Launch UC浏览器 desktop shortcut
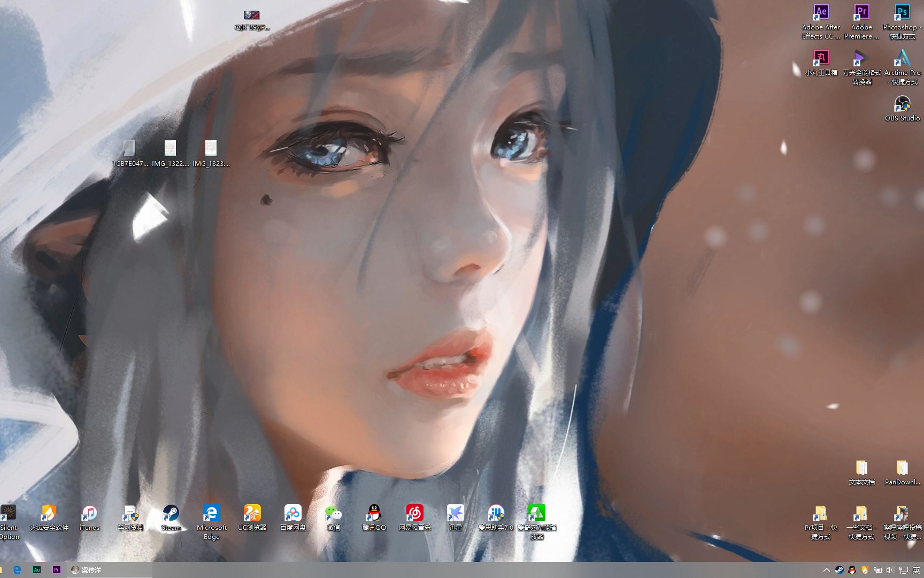This screenshot has height=578, width=924. [x=252, y=518]
